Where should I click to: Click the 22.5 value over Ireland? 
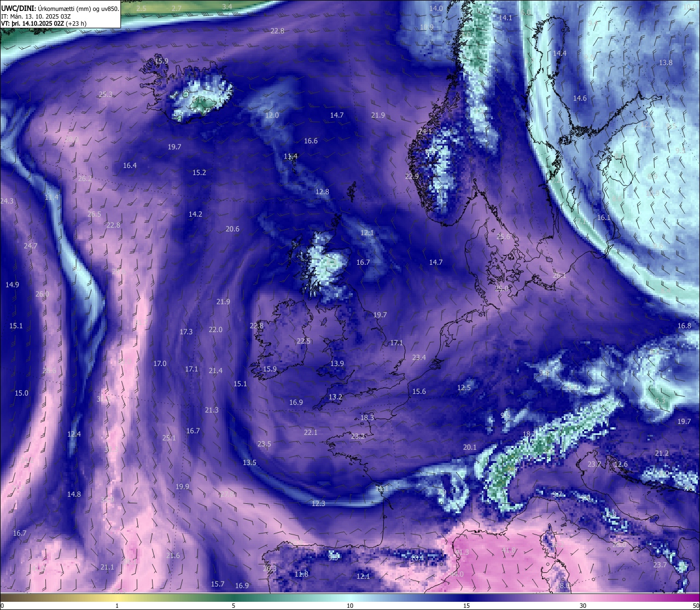click(304, 341)
